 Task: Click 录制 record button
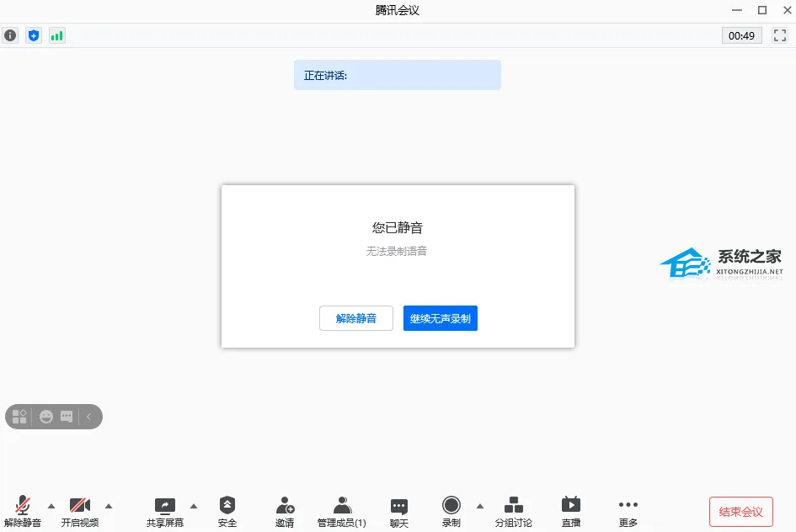pos(451,512)
